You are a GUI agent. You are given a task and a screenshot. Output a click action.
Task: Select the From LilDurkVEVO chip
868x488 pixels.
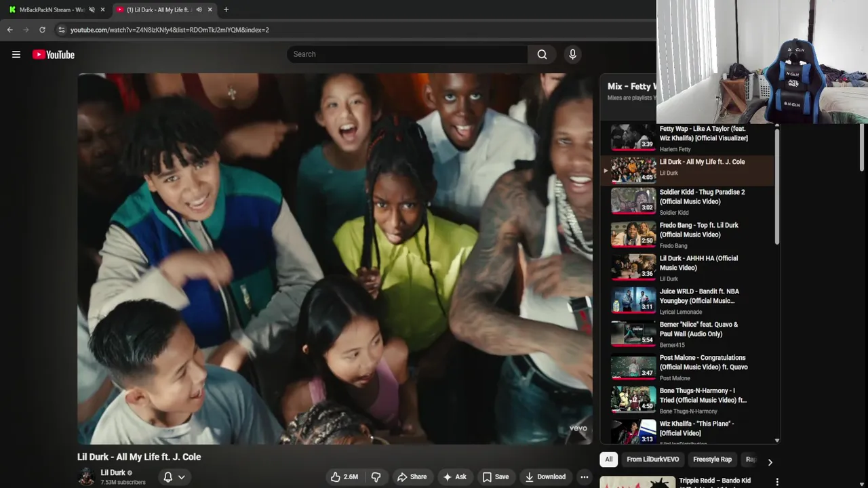(652, 460)
